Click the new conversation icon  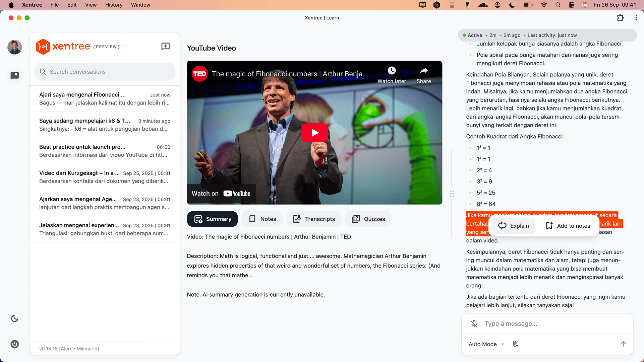[165, 47]
